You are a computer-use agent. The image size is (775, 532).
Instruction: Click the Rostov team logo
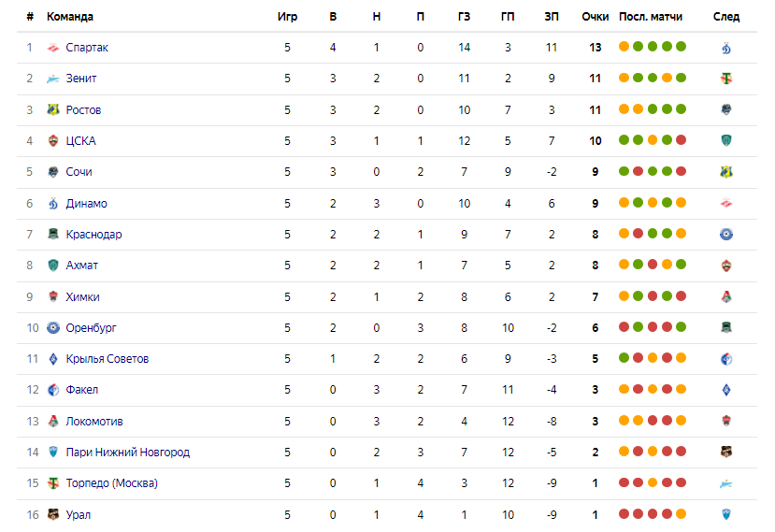click(53, 109)
